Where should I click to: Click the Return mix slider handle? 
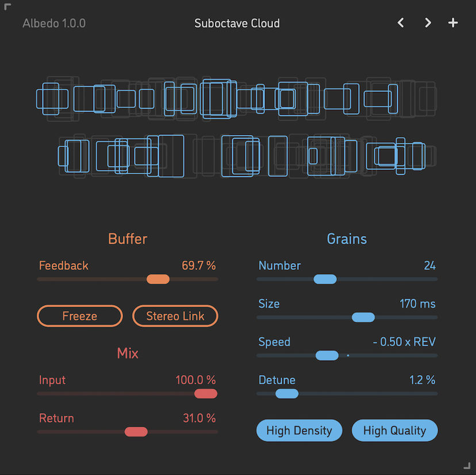coord(136,432)
